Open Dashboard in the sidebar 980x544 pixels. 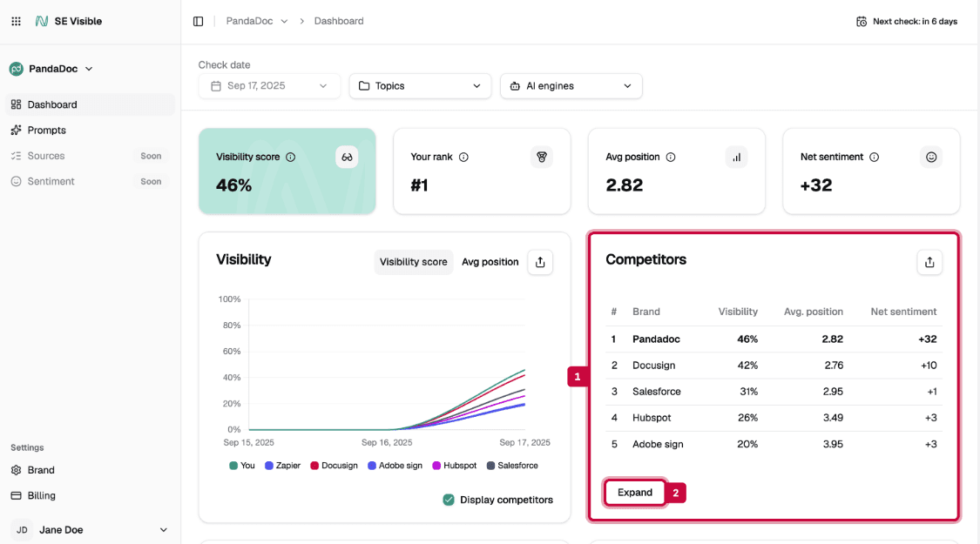point(90,104)
